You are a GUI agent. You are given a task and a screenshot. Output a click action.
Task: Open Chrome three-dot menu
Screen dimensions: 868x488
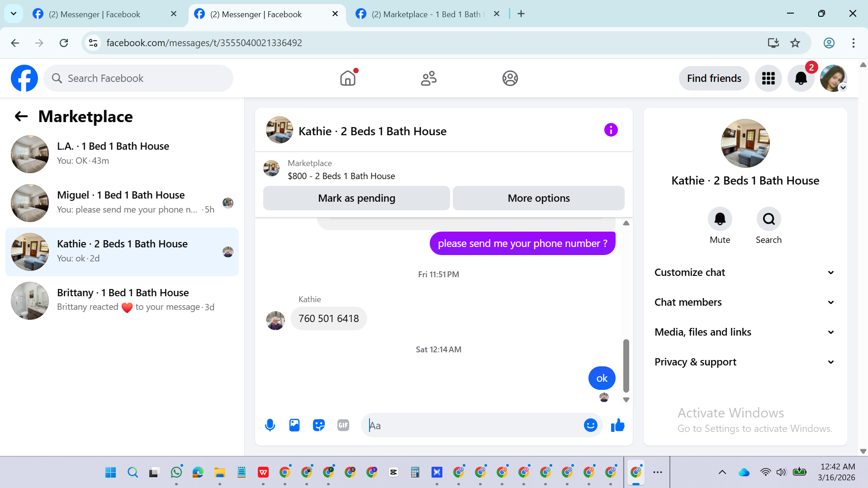click(853, 43)
